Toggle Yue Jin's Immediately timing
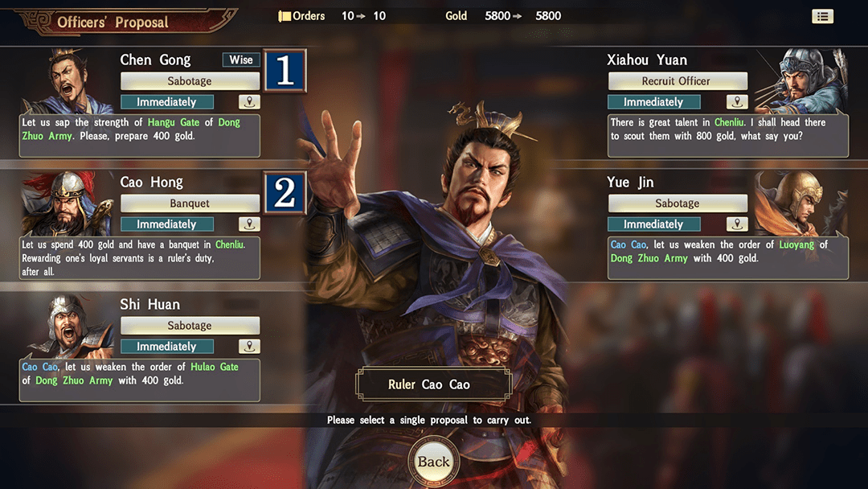The image size is (868, 489). 653,224
